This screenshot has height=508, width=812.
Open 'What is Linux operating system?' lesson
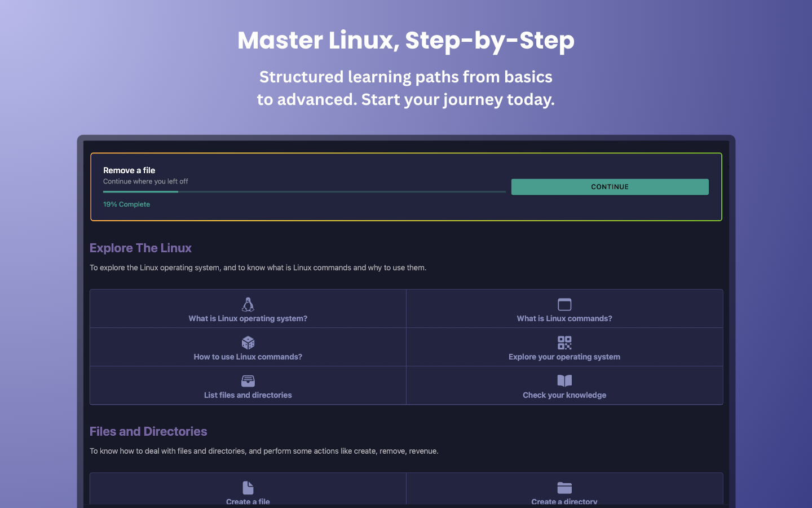point(248,309)
